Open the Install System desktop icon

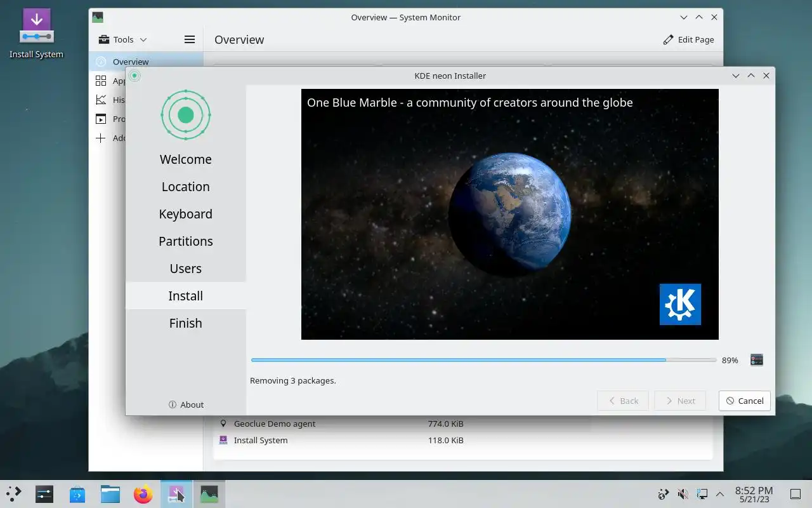coord(36,34)
